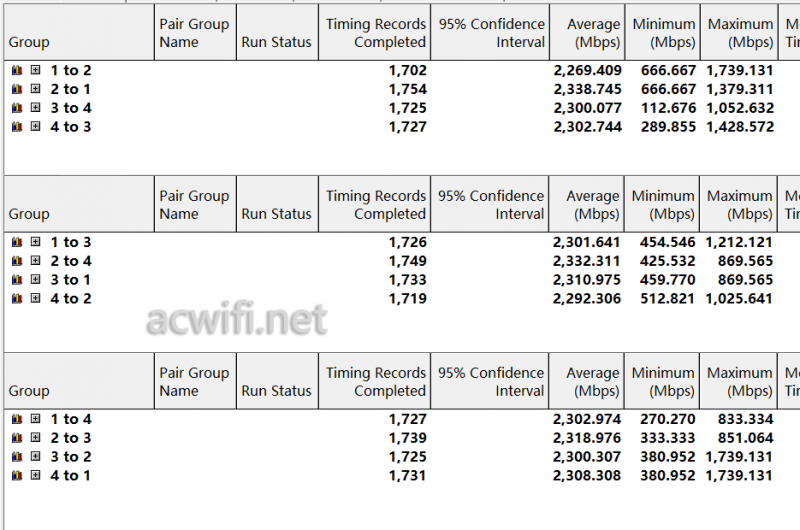
Task: Click the group icon beside "3 to 4"
Action: pyautogui.click(x=17, y=108)
